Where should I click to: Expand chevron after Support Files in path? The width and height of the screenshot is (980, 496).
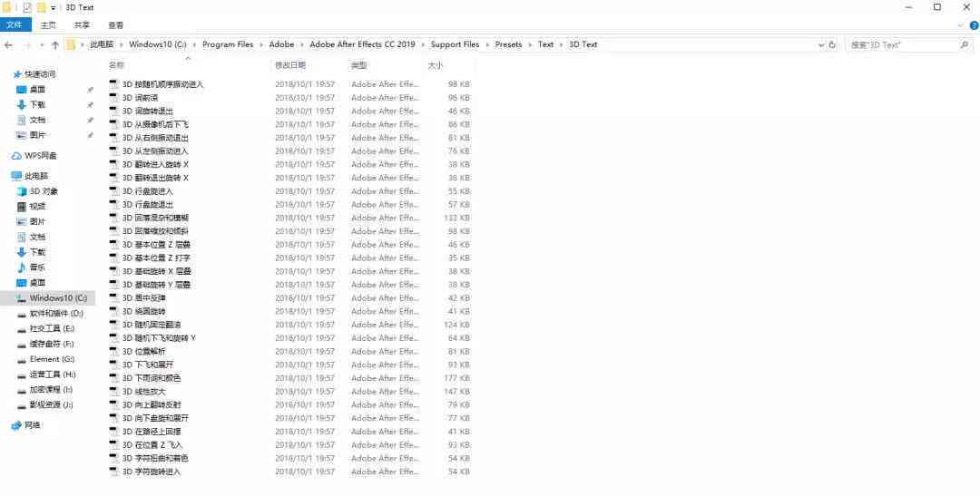pos(487,45)
